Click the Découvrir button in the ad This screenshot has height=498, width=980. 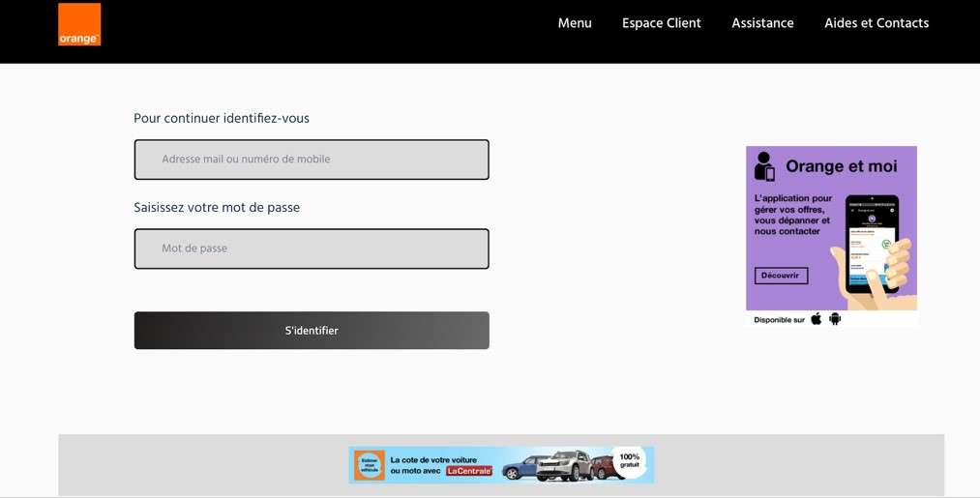pyautogui.click(x=781, y=276)
